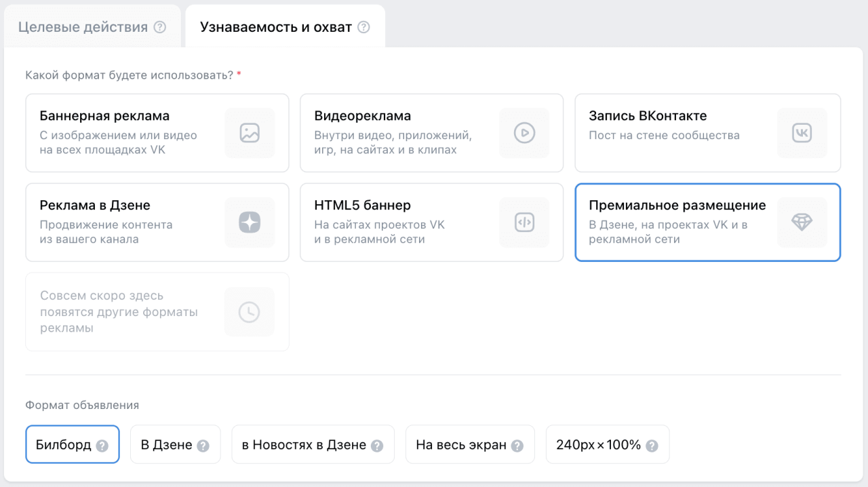This screenshot has width=868, height=487.
Task: Click the code icon in HTML5 баннер card
Action: (524, 222)
